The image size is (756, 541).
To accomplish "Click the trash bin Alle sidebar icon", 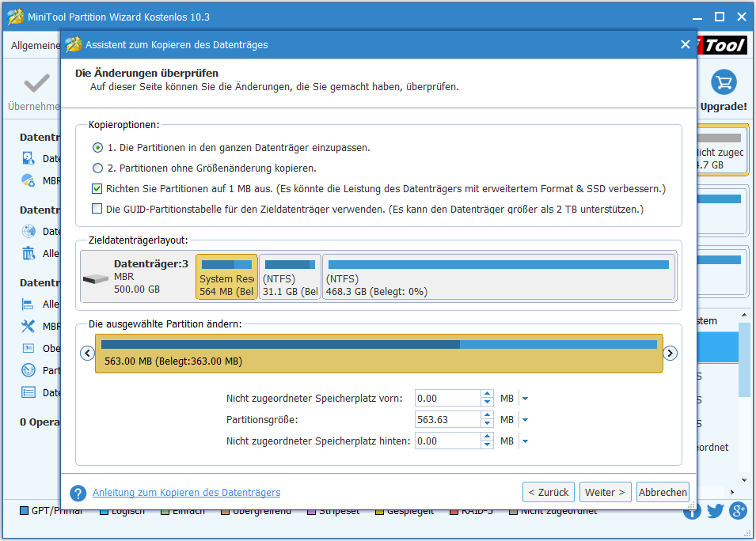I will point(28,253).
